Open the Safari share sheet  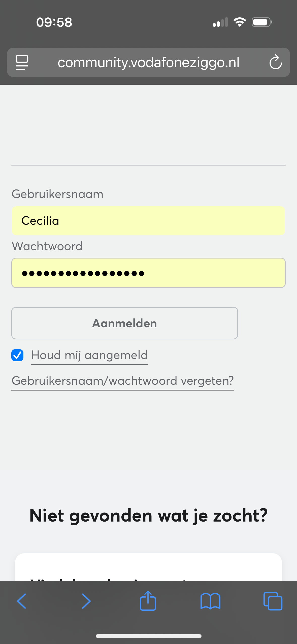click(148, 601)
